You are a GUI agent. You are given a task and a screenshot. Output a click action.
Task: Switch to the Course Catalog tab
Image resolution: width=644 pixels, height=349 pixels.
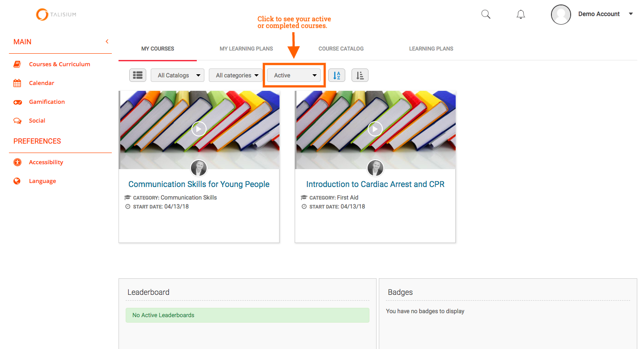tap(341, 49)
